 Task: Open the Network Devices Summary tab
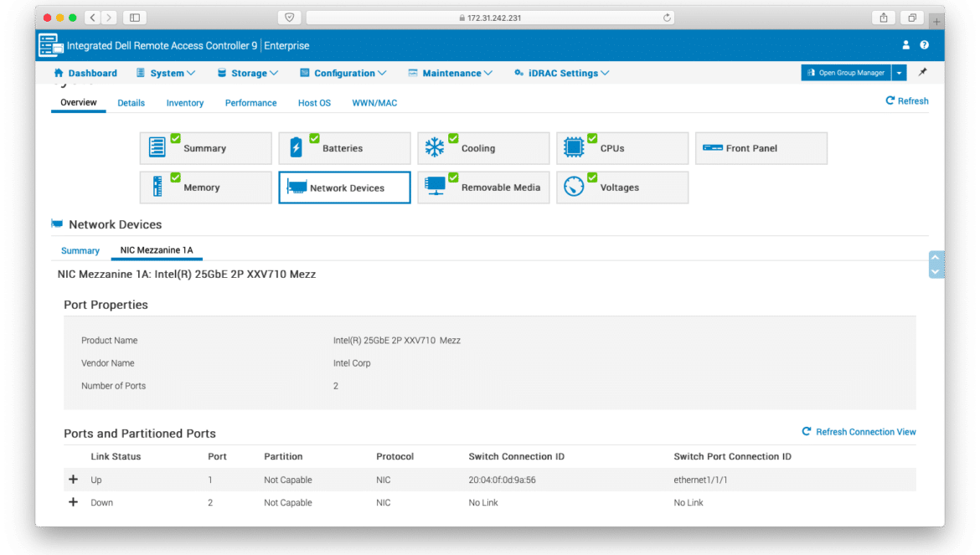click(80, 250)
